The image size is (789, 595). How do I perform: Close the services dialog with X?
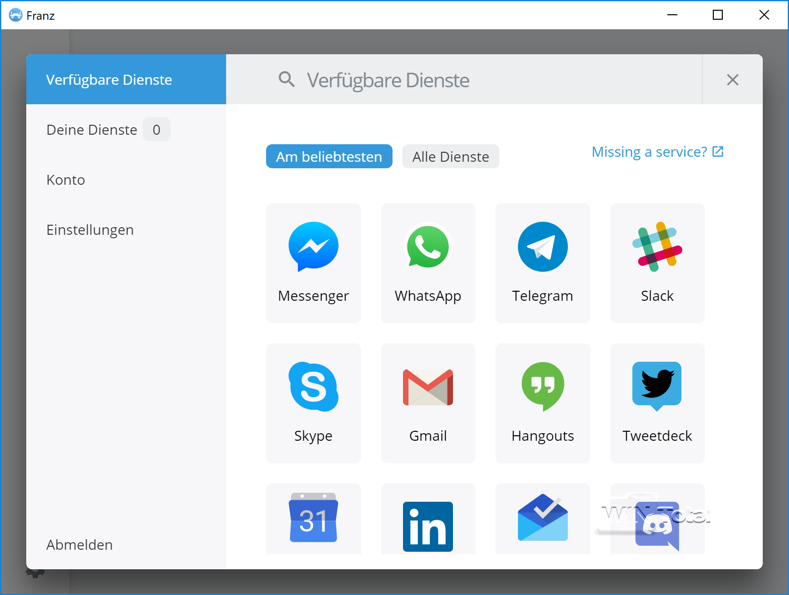click(x=732, y=80)
